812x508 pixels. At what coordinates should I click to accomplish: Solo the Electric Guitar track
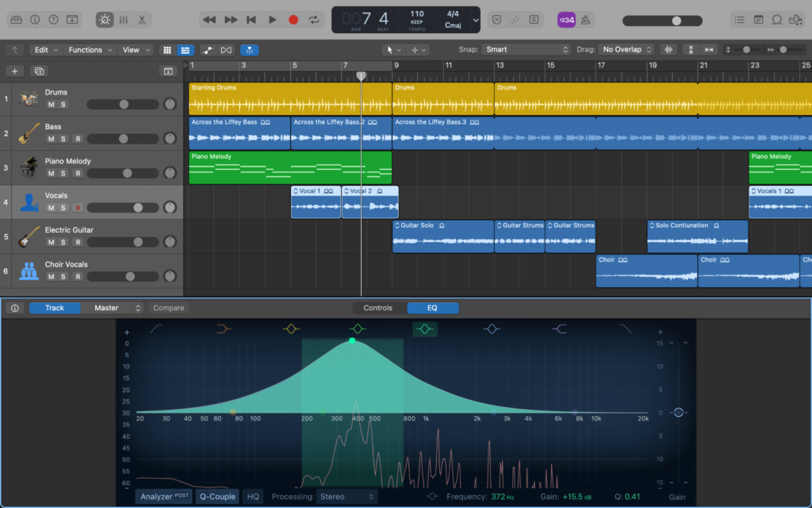pyautogui.click(x=63, y=242)
